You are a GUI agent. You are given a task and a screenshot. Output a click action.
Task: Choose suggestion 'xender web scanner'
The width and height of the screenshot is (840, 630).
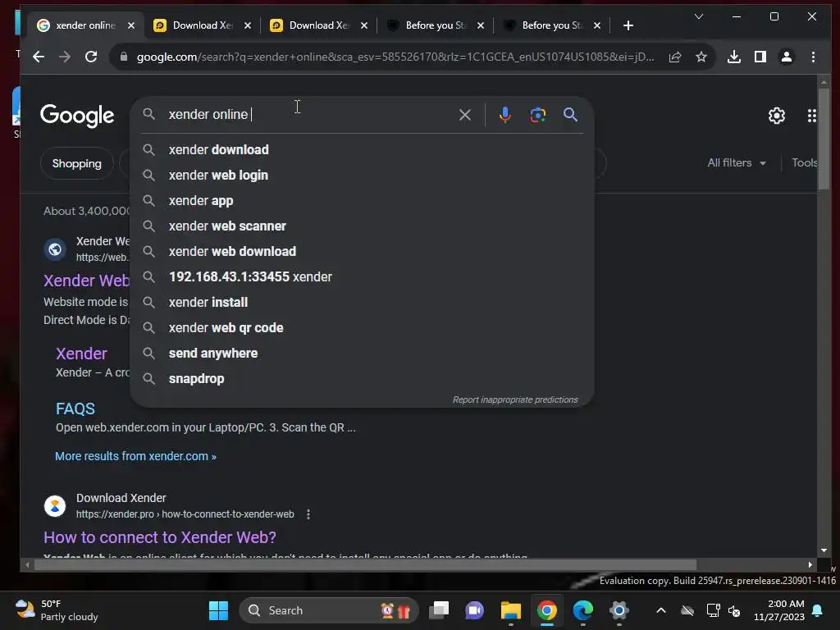click(x=362, y=226)
